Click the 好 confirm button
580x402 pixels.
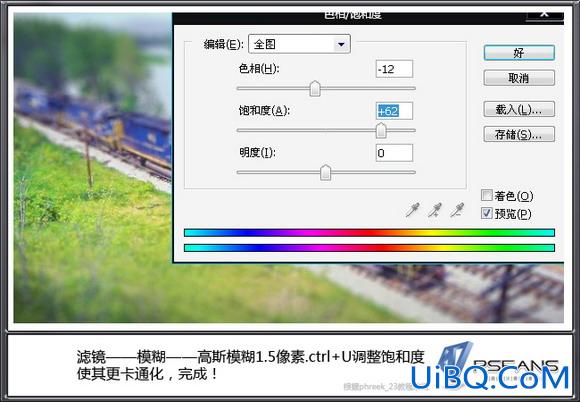coord(519,53)
